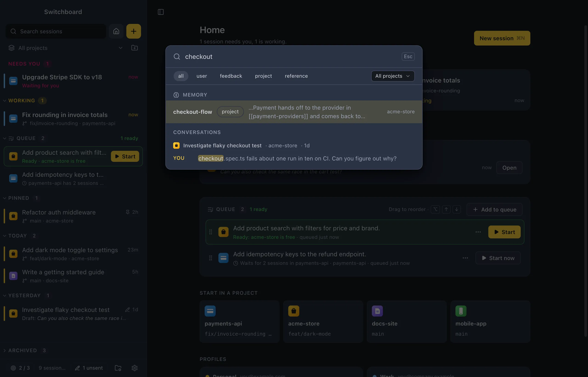
Task: Click acme-store project card icon
Action: pyautogui.click(x=294, y=311)
